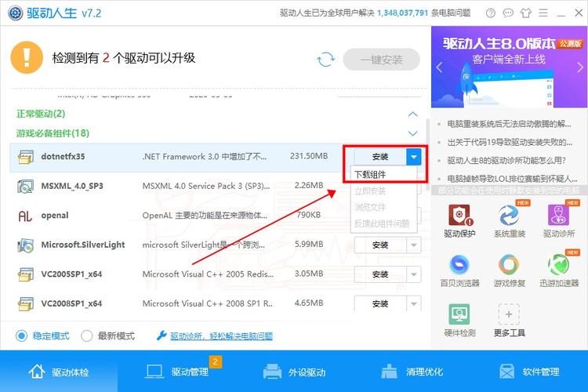588x392 pixels.
Task: Open article 电脑掉帧导致LOL排位赛输到怀疑人...
Action: (x=512, y=179)
